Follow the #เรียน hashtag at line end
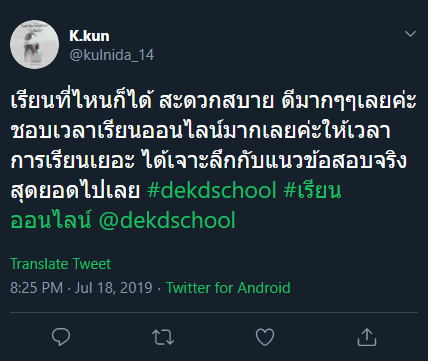 click(312, 190)
